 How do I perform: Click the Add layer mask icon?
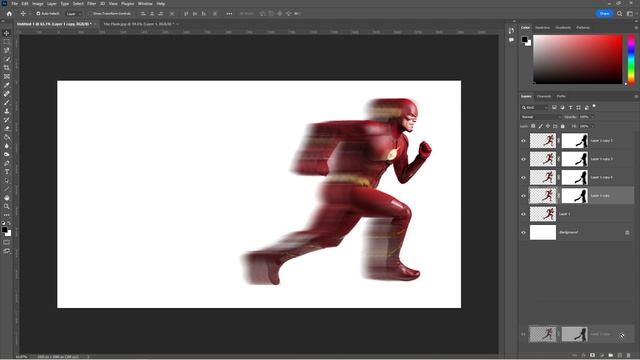click(592, 356)
